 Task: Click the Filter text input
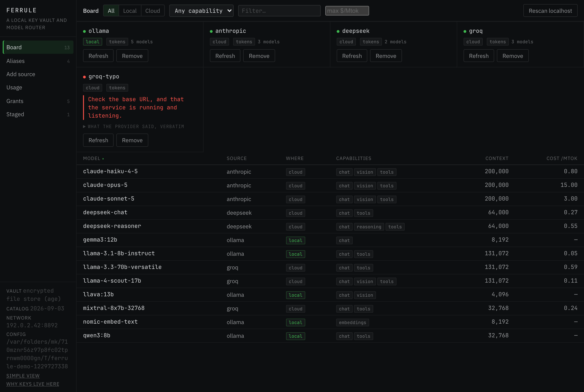click(x=279, y=11)
